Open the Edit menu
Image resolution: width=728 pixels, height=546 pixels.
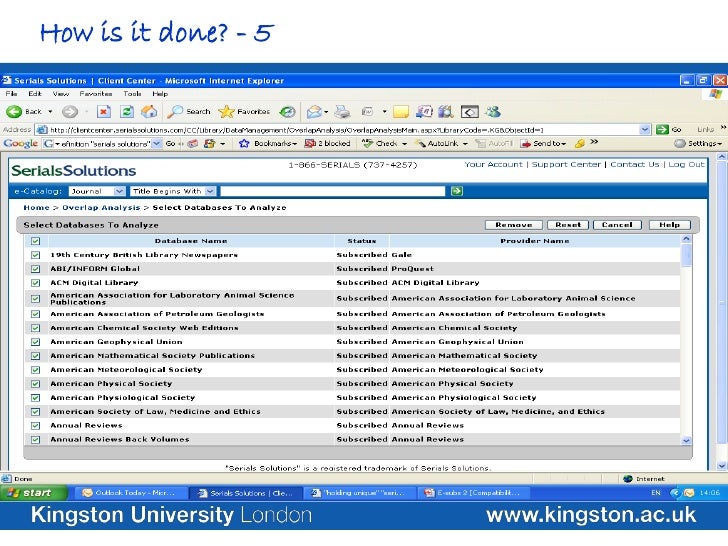35,93
